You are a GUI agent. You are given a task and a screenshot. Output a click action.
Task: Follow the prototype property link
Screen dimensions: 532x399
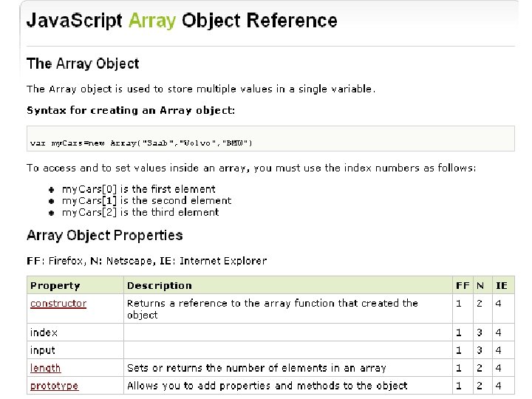(x=54, y=386)
